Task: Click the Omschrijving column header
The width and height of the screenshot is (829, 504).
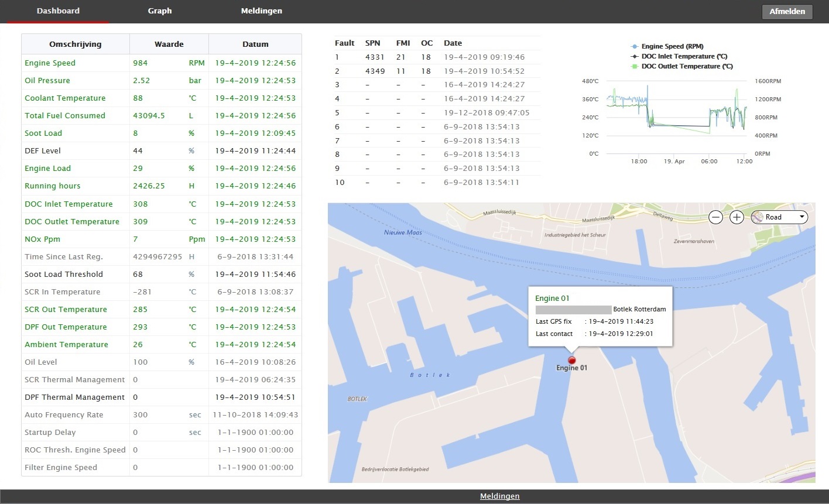Action: click(75, 44)
